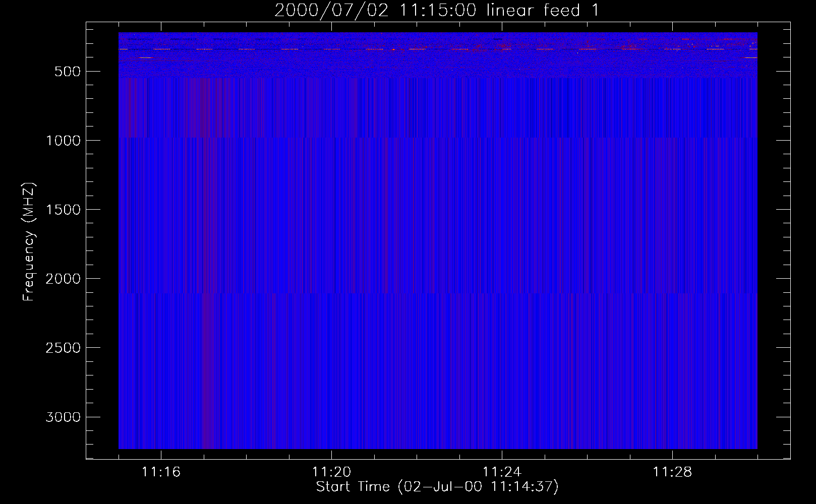Click the 11:16 time tick label

[161, 472]
